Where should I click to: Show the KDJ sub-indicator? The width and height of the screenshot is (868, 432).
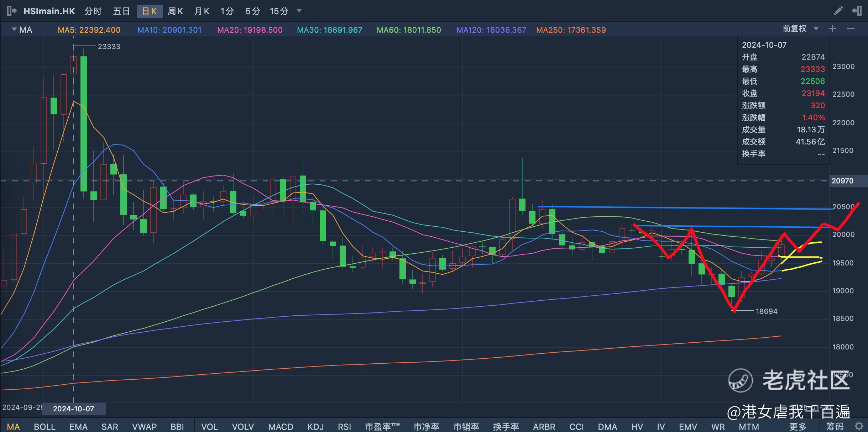coord(315,426)
